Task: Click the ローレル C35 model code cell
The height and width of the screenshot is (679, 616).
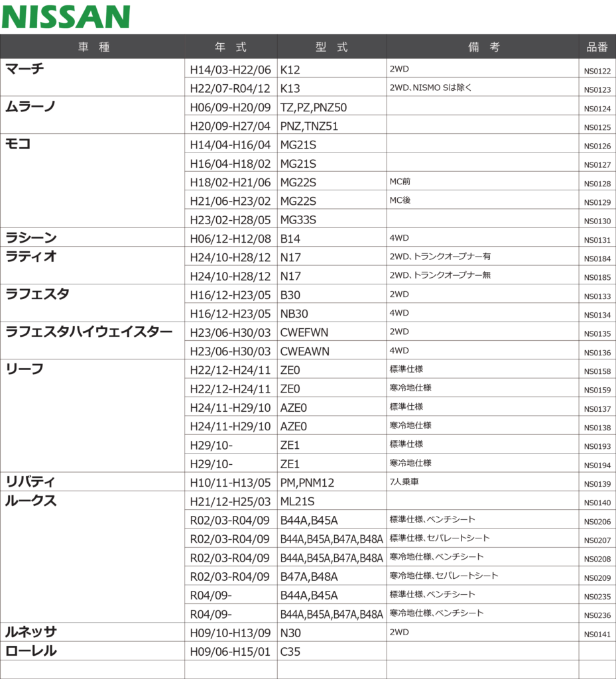Action: (290, 652)
